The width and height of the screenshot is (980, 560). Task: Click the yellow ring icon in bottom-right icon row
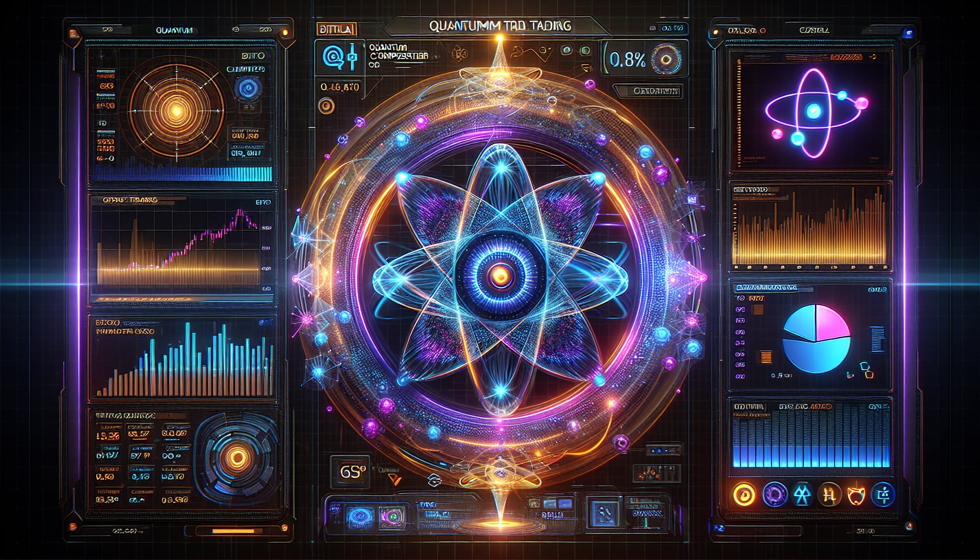point(744,494)
